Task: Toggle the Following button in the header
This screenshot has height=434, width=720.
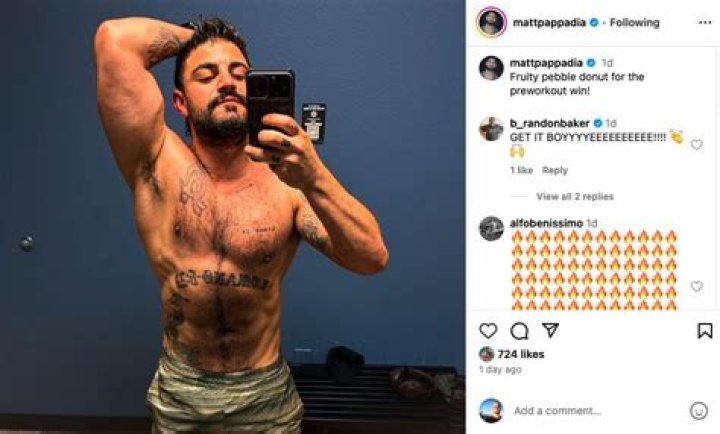Action: [634, 23]
